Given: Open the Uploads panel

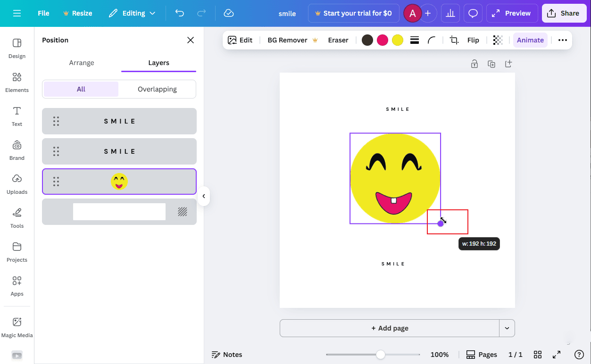Looking at the screenshot, I should pos(17,184).
